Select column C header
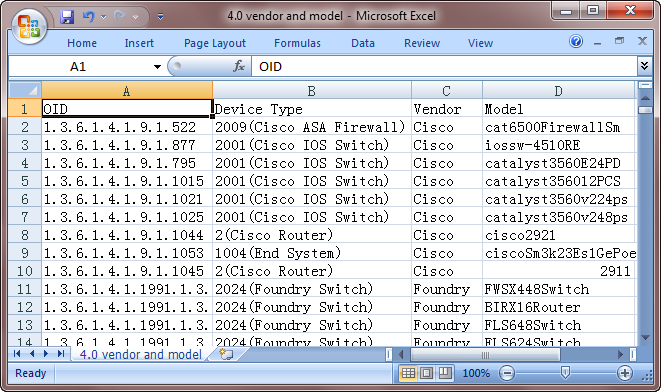 tap(446, 91)
